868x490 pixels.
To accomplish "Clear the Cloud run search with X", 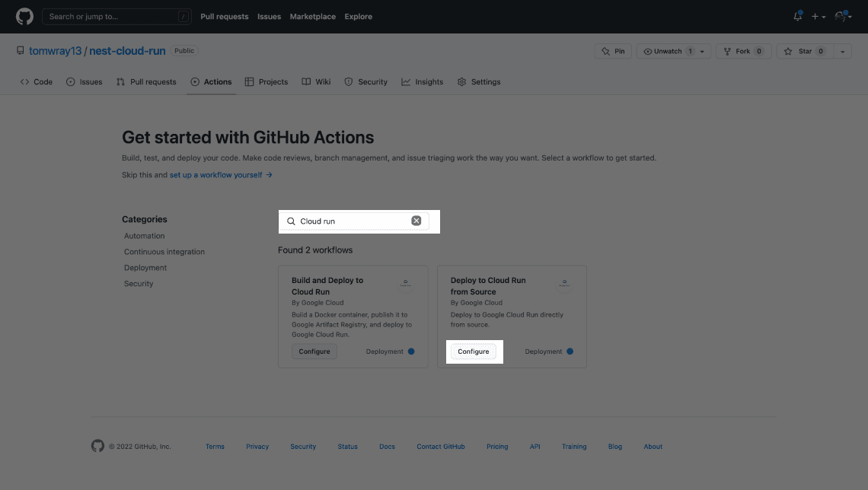I will (x=416, y=221).
